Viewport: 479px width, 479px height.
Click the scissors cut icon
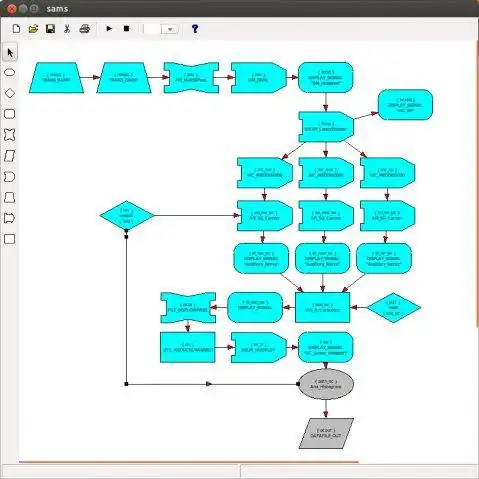(67, 29)
